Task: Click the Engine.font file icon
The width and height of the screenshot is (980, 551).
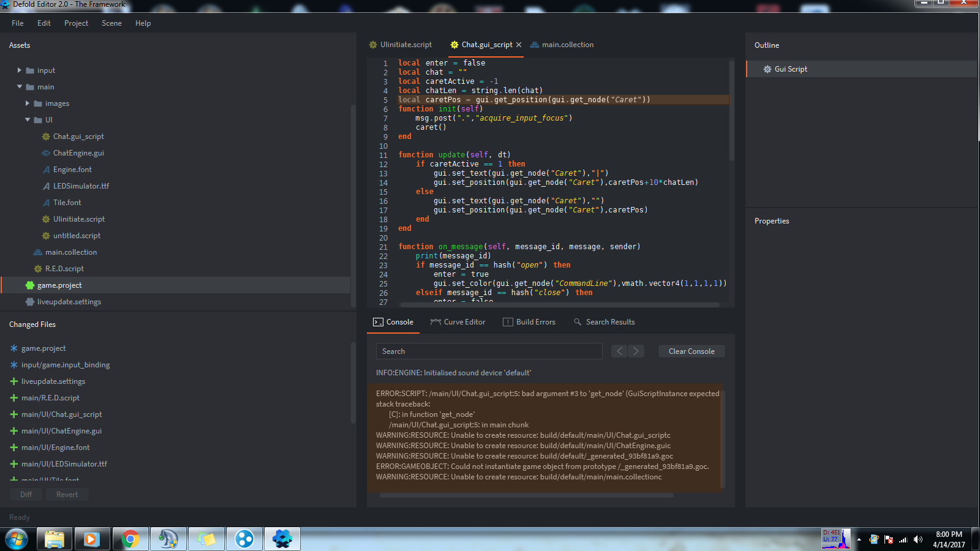Action: click(x=46, y=170)
